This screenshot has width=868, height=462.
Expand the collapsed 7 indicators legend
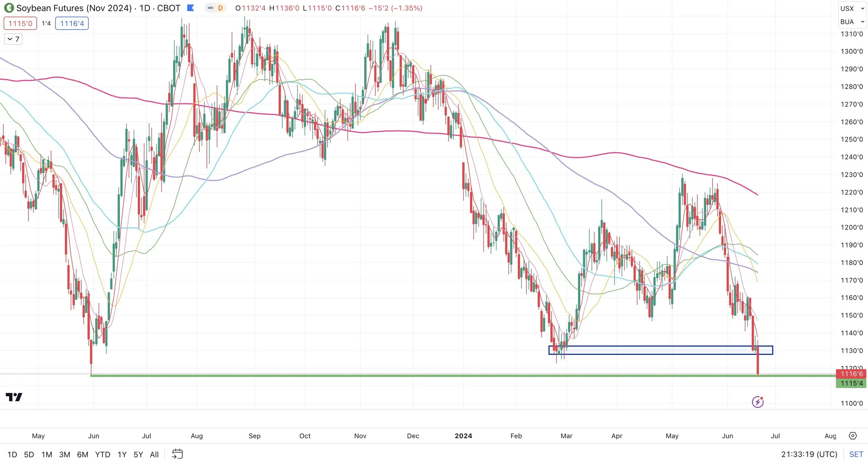click(13, 39)
